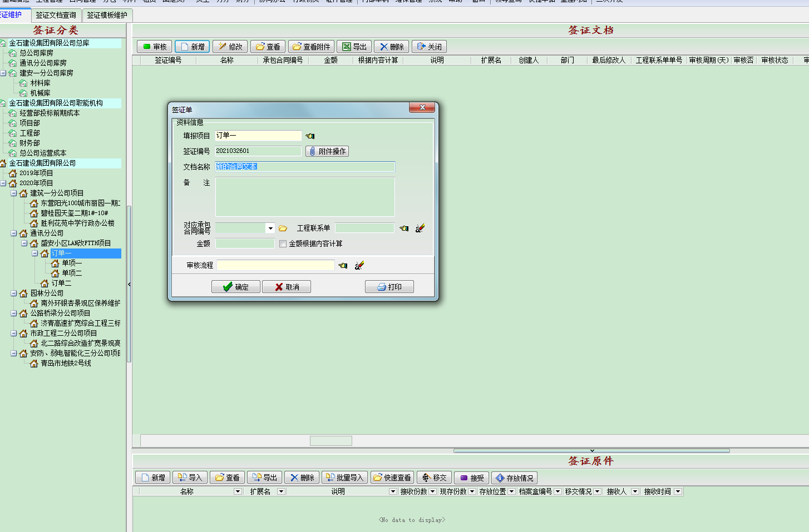Confirm the dialog with 确定 button

click(x=236, y=287)
